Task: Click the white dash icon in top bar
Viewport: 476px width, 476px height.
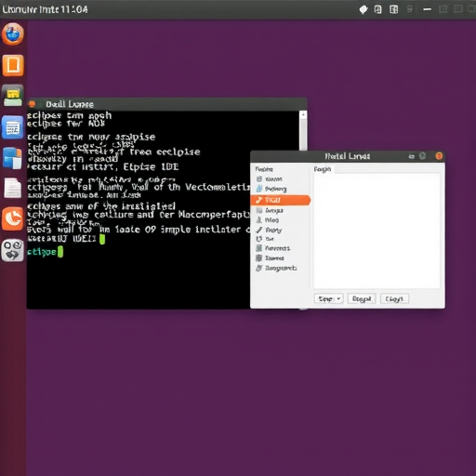Action: pyautogui.click(x=428, y=9)
